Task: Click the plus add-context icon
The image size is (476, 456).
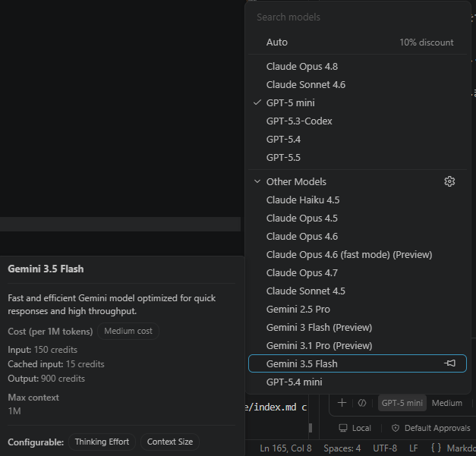Action: click(342, 403)
